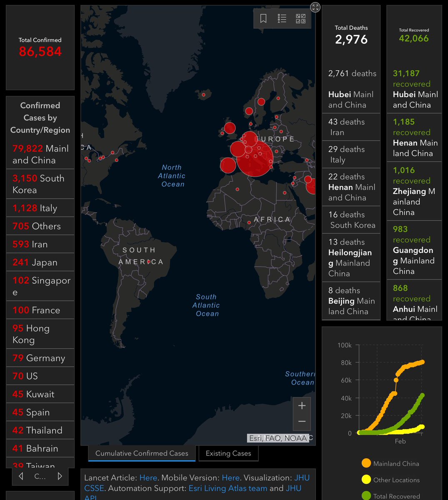Screen dimensions: 448x500
Task: Click the orange Mainland China legend dot
Action: click(x=365, y=463)
